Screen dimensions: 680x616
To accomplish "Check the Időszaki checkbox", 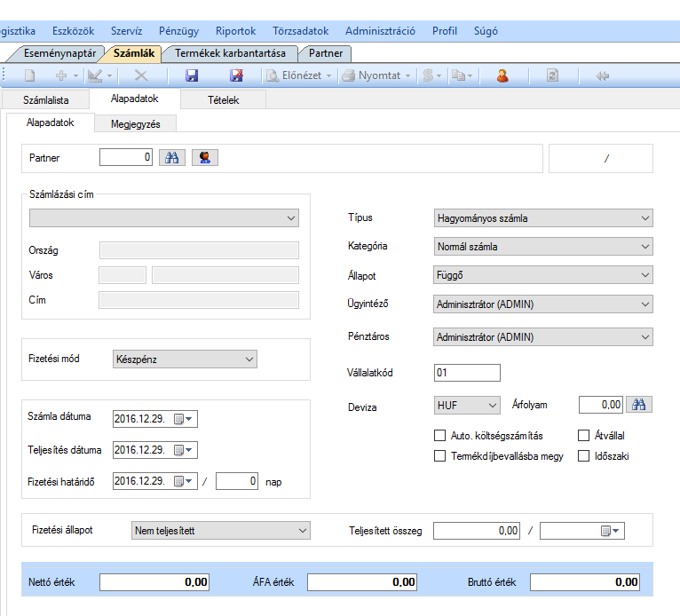I will pyautogui.click(x=584, y=456).
